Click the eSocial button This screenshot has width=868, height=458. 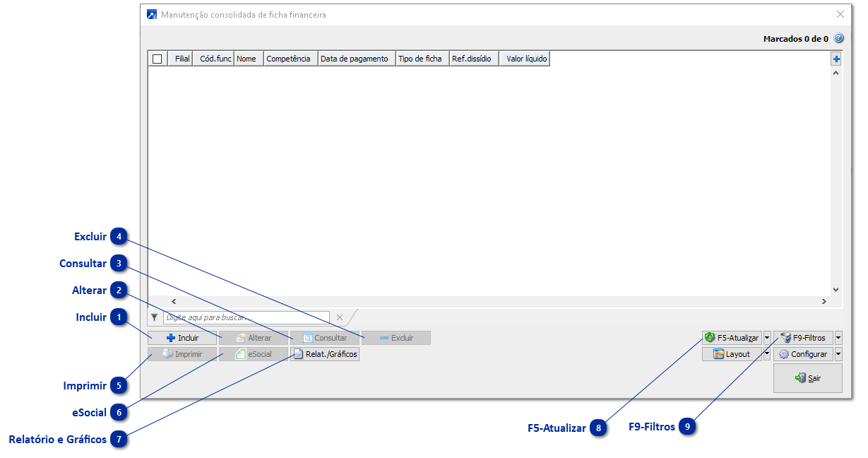tap(254, 354)
